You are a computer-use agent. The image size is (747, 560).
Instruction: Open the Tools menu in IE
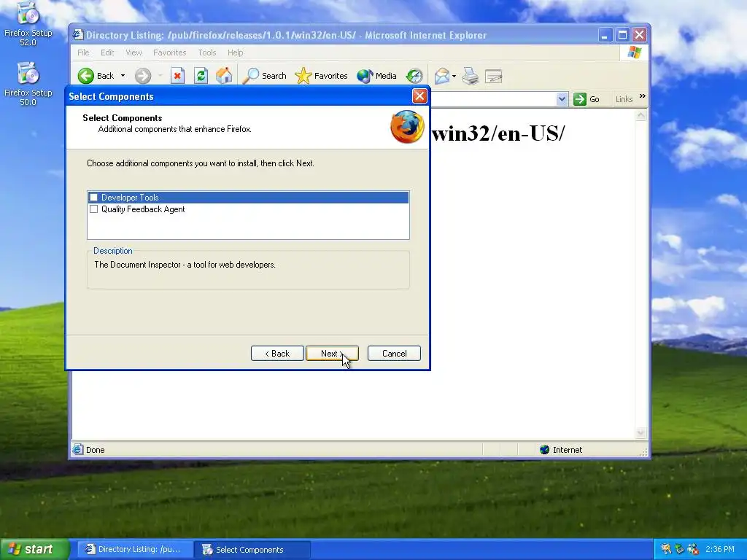point(206,52)
